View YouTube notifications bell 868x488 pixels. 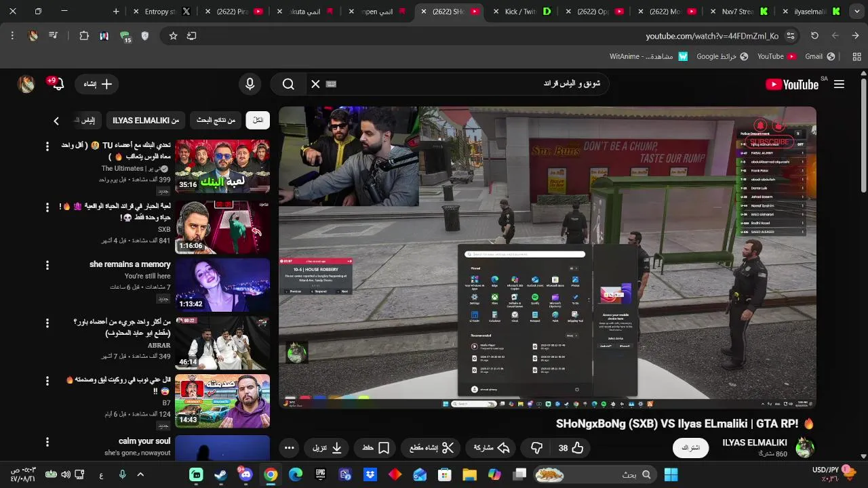click(x=58, y=84)
